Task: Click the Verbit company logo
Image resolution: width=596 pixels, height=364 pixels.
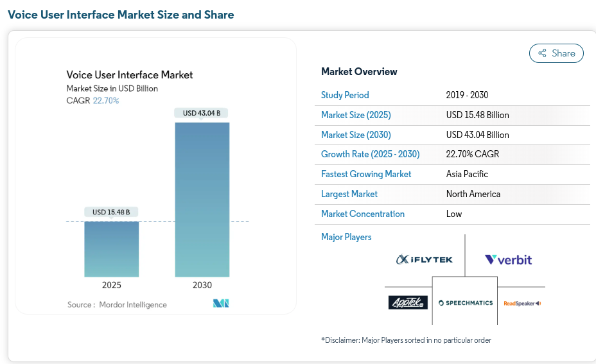Action: (x=508, y=259)
